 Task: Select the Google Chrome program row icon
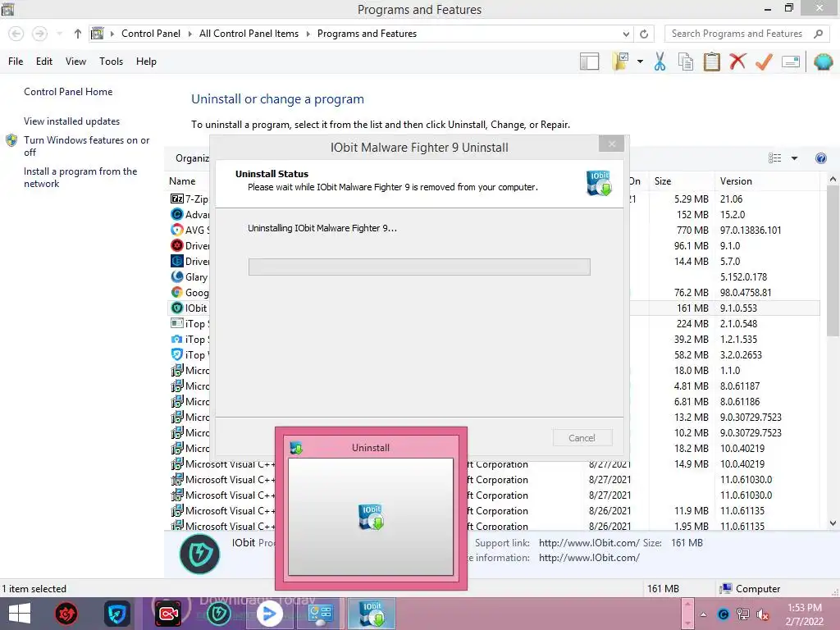point(177,292)
